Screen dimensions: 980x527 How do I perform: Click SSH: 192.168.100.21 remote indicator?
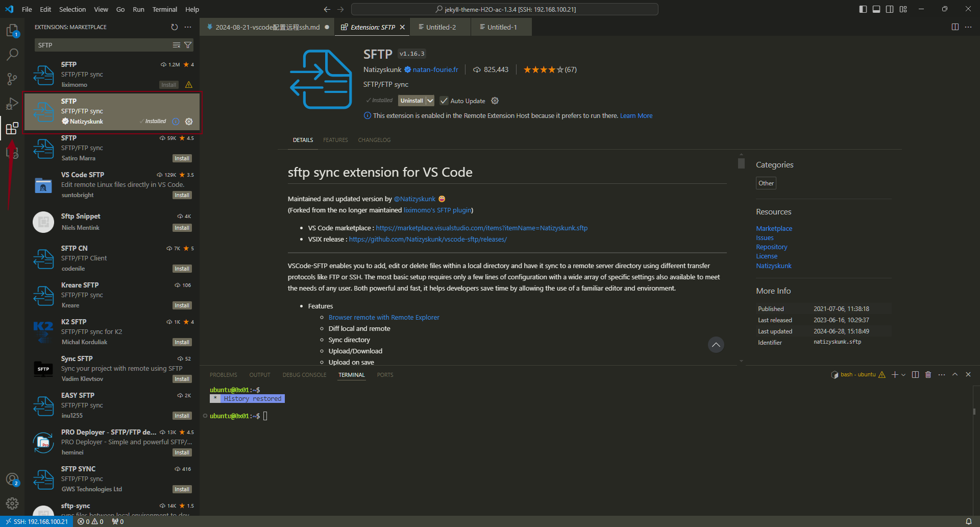(x=37, y=521)
